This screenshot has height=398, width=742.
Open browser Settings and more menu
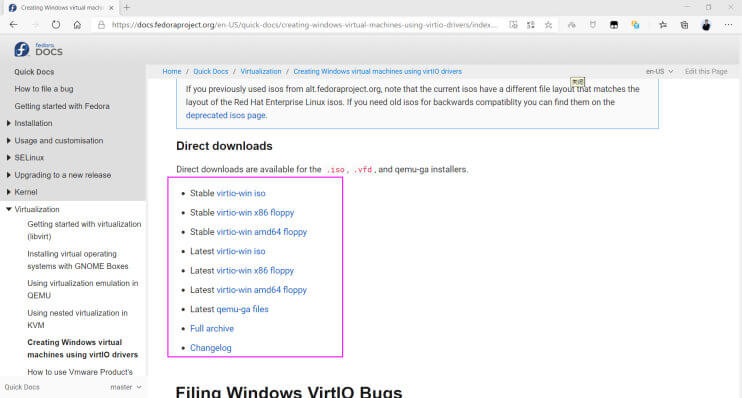click(728, 25)
